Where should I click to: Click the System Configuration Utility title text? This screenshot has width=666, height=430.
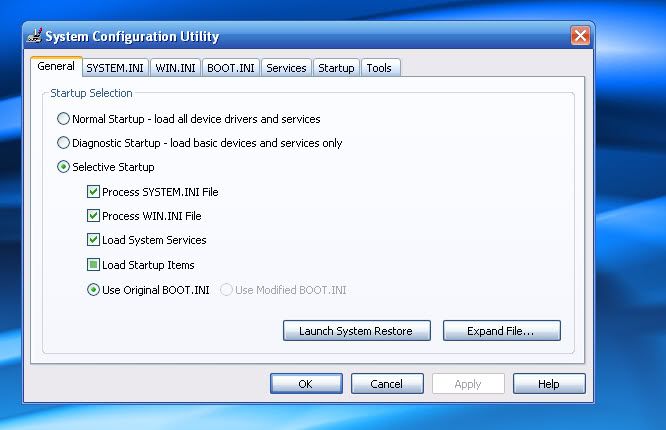pos(133,36)
